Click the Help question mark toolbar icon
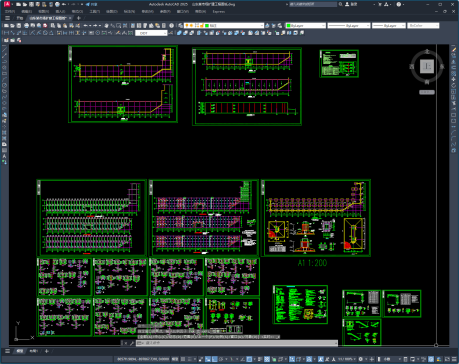The width and height of the screenshot is (459, 364). tap(171, 25)
